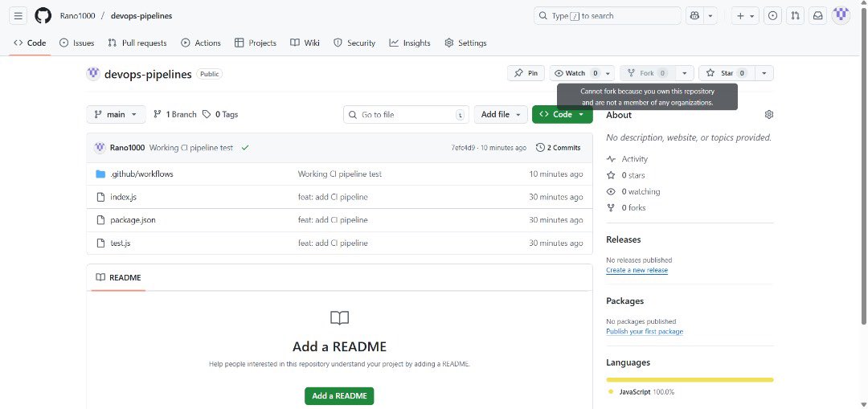
Task: Click the green check status icon
Action: click(x=244, y=148)
